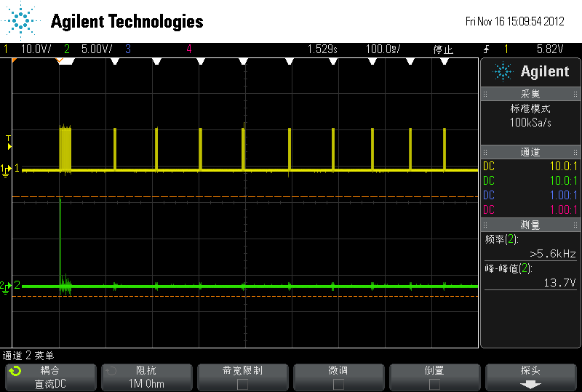Click the blue channel 3 DC 1.00:1 row
582x392 pixels.
[530, 195]
